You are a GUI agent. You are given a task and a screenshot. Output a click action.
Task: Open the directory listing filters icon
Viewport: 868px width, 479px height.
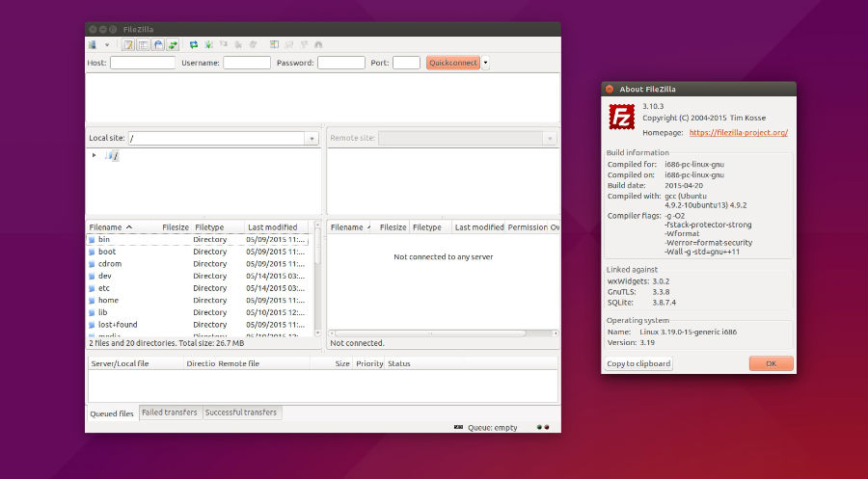tap(274, 44)
